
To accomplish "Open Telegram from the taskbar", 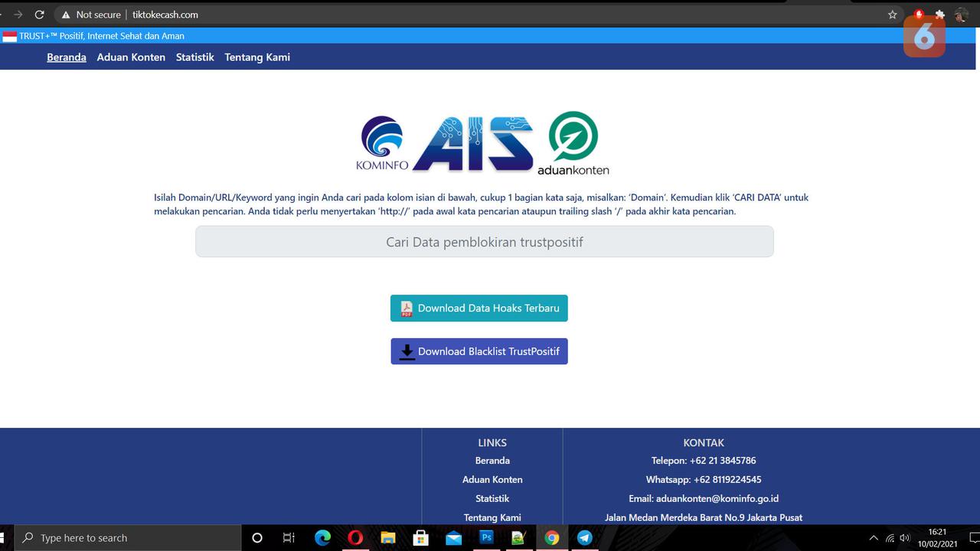I will [585, 538].
